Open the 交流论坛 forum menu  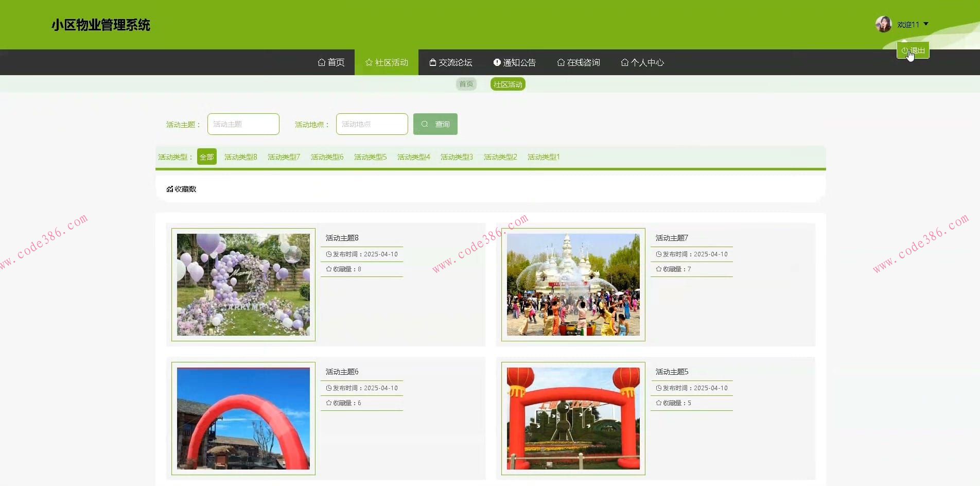450,62
